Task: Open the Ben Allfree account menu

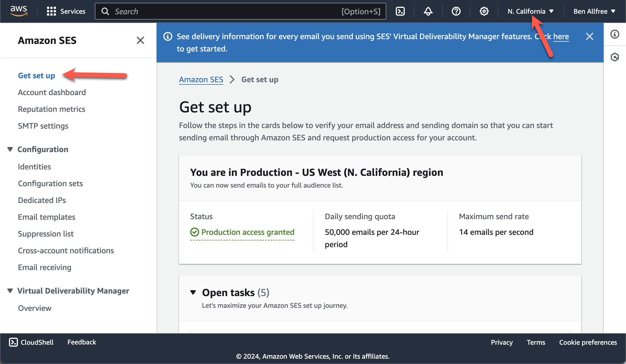Action: (594, 11)
